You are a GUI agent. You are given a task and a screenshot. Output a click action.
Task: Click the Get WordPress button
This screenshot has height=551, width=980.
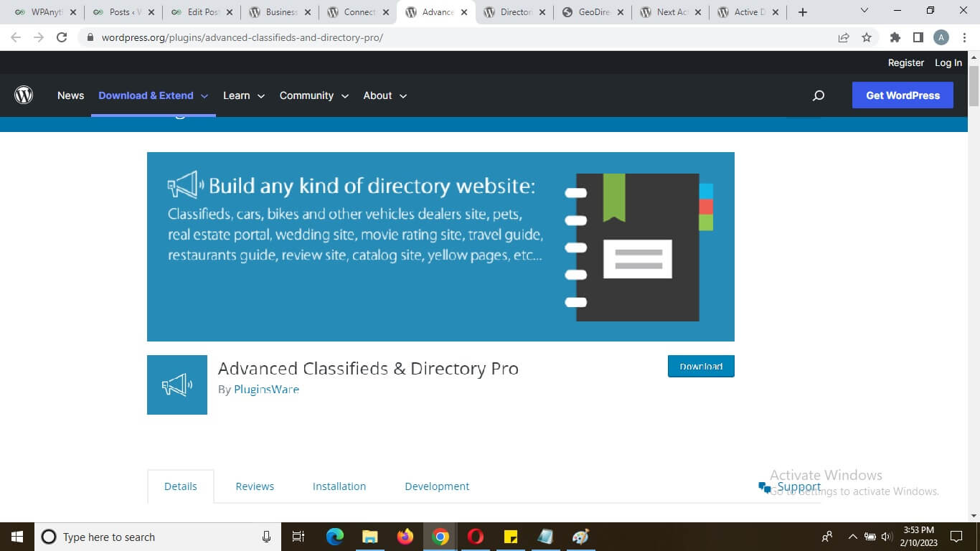[903, 95]
